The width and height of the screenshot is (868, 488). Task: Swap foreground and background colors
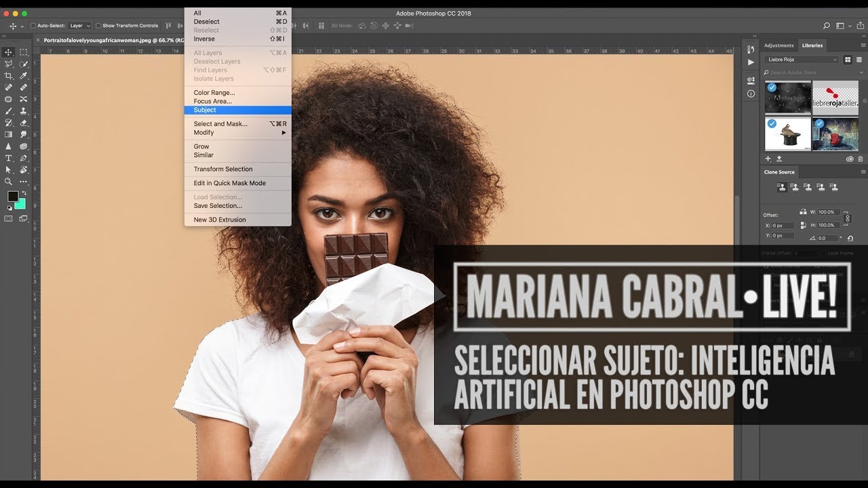click(24, 193)
